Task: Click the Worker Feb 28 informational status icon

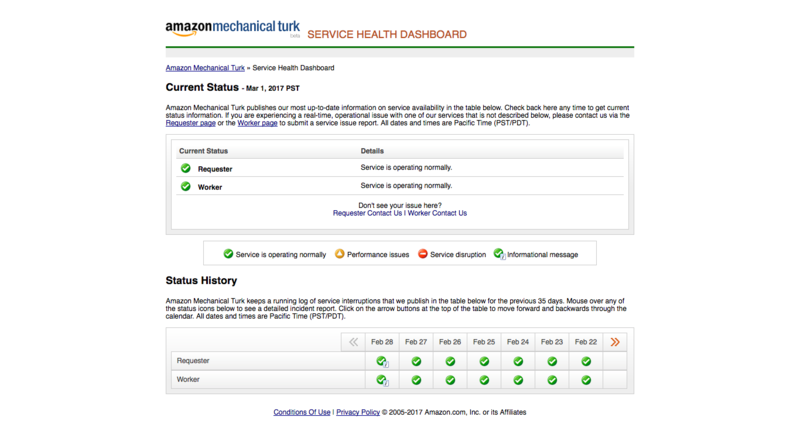Action: [x=382, y=380]
